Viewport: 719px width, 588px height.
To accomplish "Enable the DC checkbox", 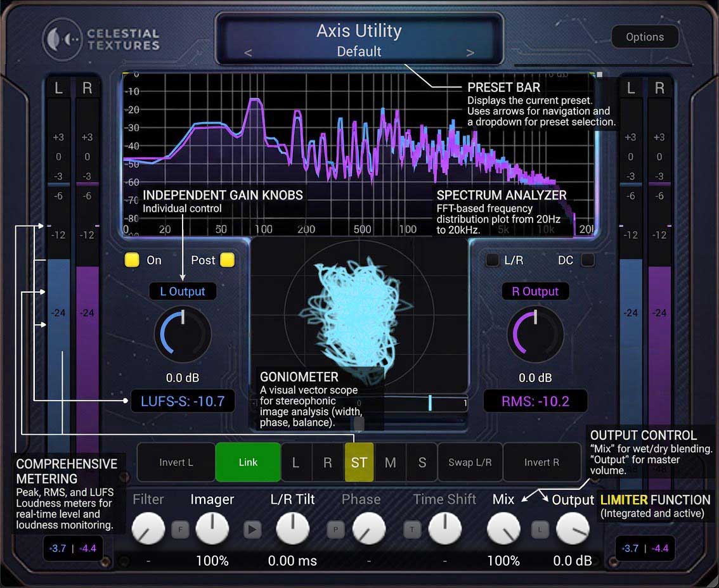I will [588, 260].
